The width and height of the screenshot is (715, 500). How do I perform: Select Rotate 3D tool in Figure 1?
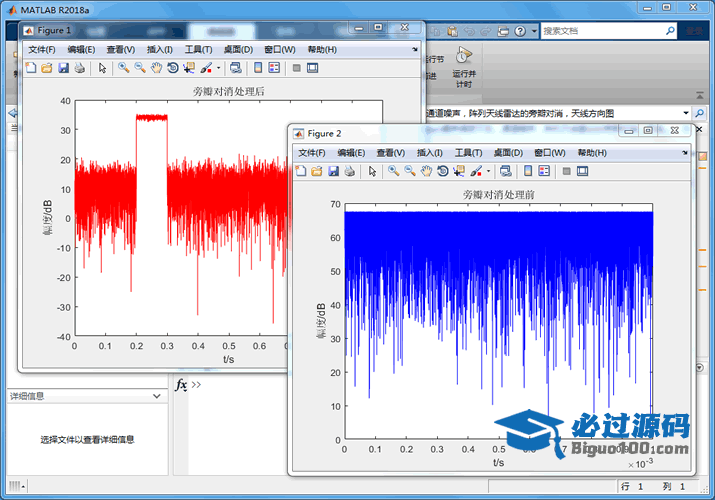tap(173, 68)
